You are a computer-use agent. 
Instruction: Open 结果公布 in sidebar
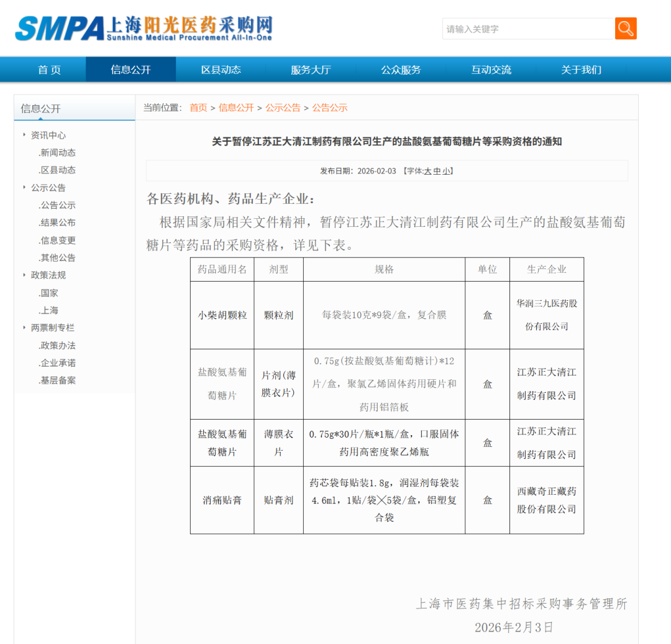[57, 223]
